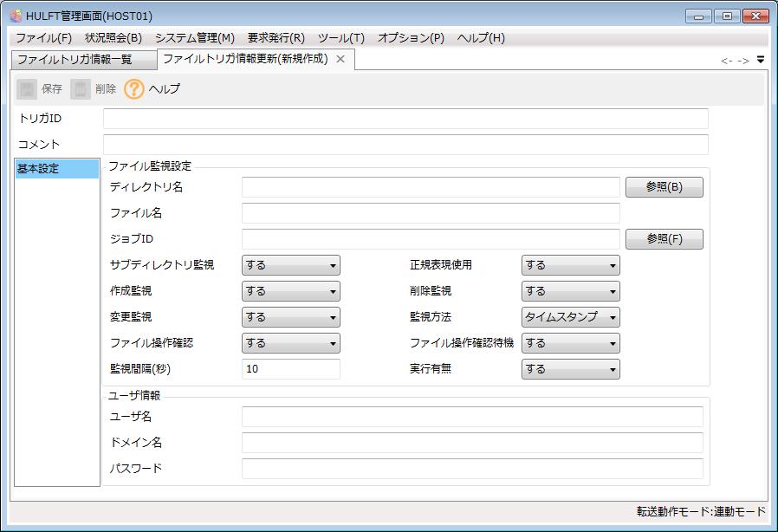The image size is (778, 532).
Task: Click the トリガID input field
Action: [405, 119]
